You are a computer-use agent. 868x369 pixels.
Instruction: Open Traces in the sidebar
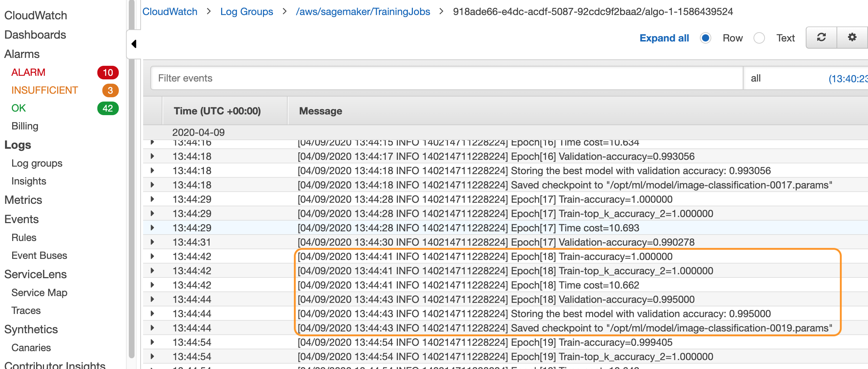tap(26, 310)
